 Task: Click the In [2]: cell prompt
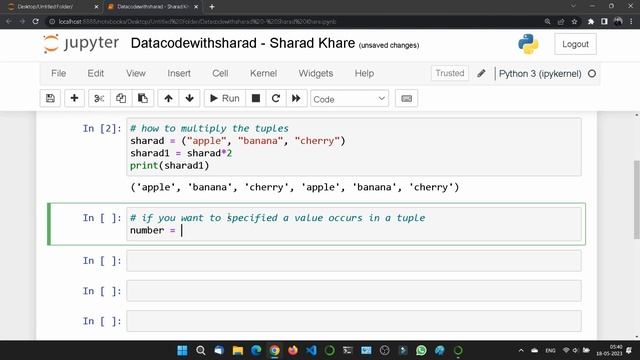(102, 129)
